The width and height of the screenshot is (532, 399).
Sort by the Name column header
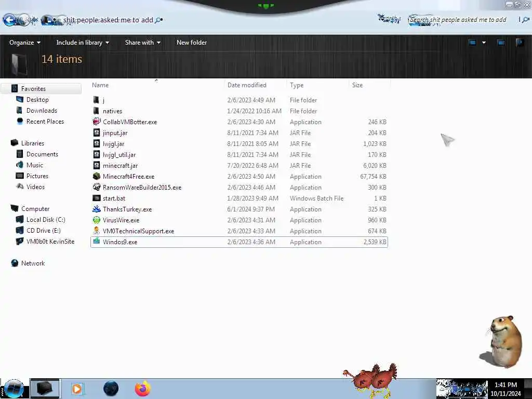(x=100, y=85)
